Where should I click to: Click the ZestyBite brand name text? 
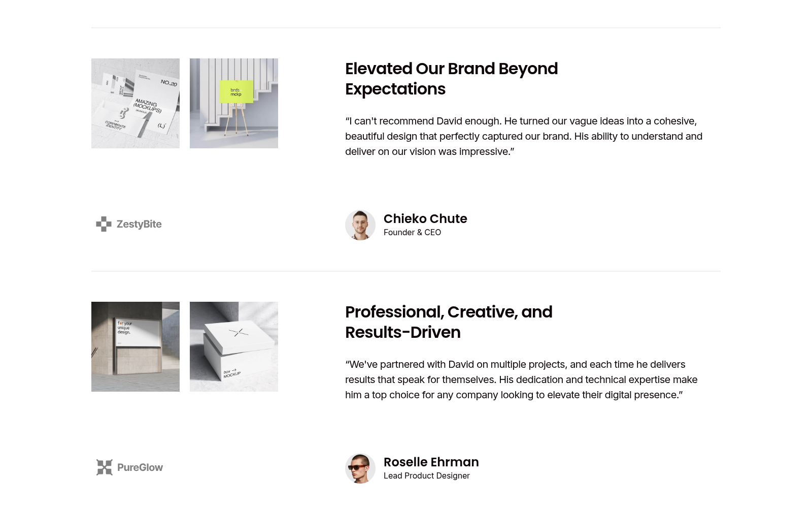(139, 224)
